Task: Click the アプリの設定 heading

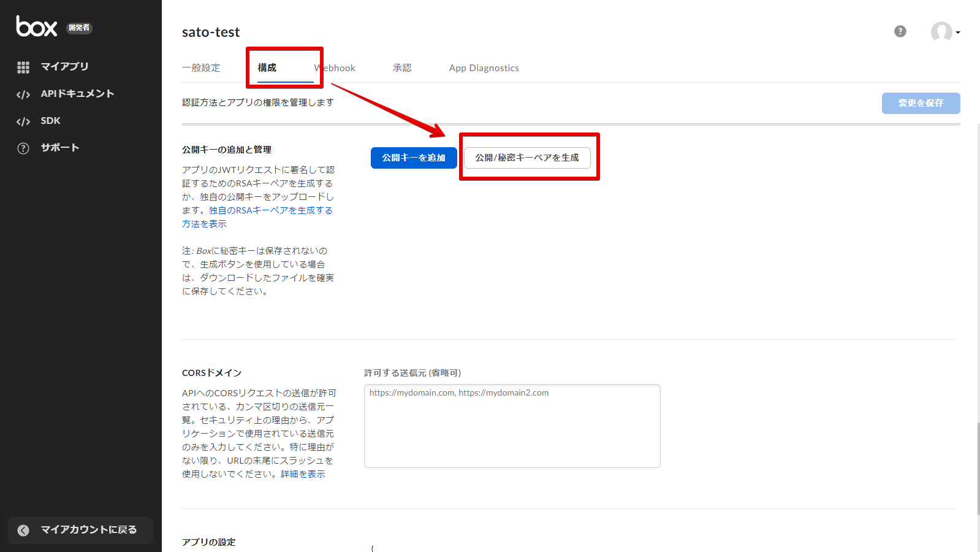Action: point(209,542)
